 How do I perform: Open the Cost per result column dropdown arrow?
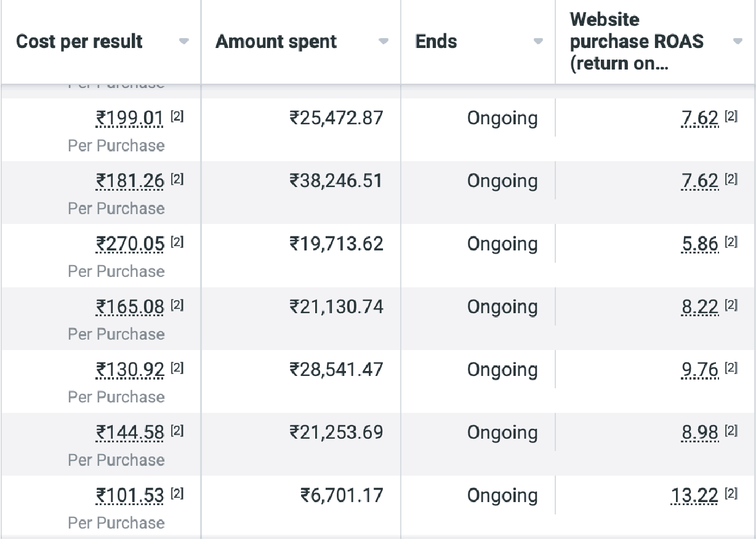[x=183, y=42]
